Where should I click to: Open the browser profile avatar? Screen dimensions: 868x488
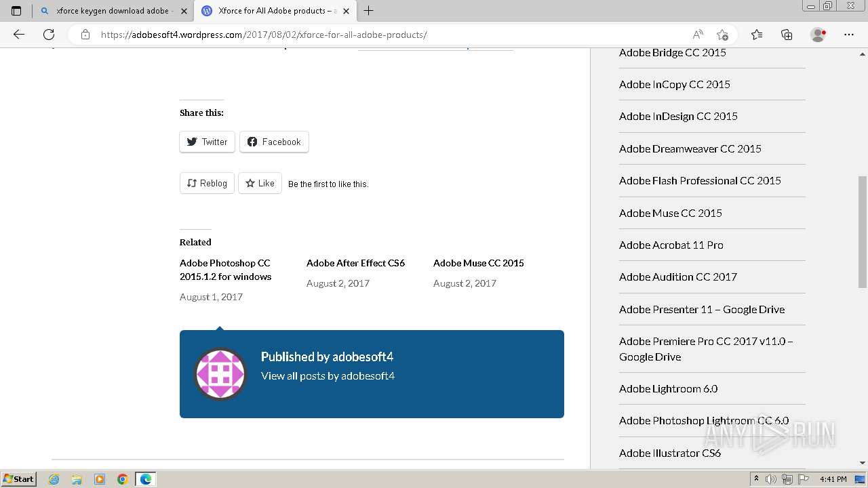pyautogui.click(x=818, y=35)
